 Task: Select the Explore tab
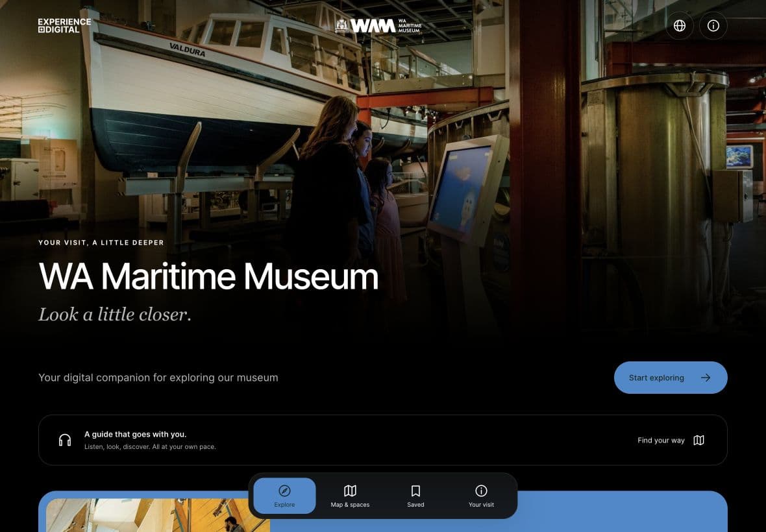point(284,496)
